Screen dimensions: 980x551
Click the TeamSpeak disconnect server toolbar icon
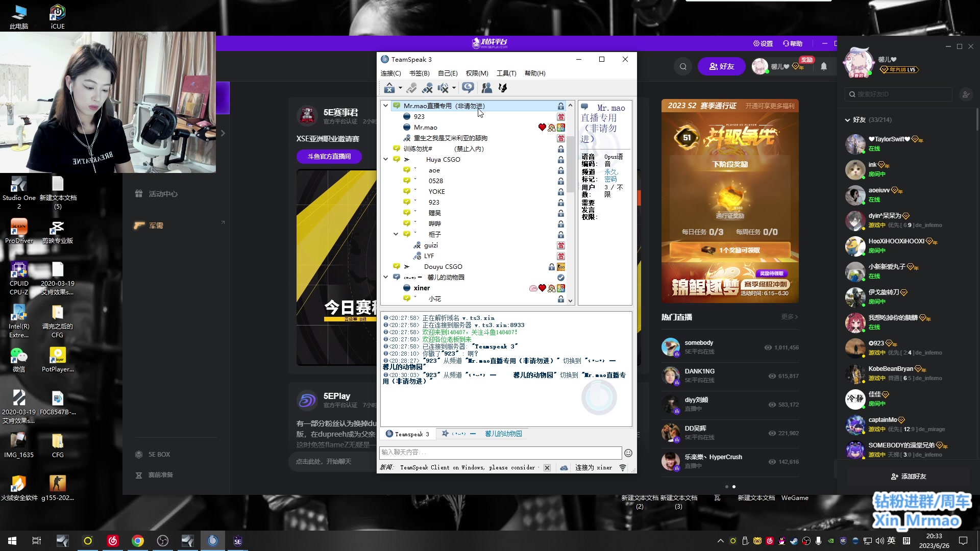pyautogui.click(x=389, y=88)
